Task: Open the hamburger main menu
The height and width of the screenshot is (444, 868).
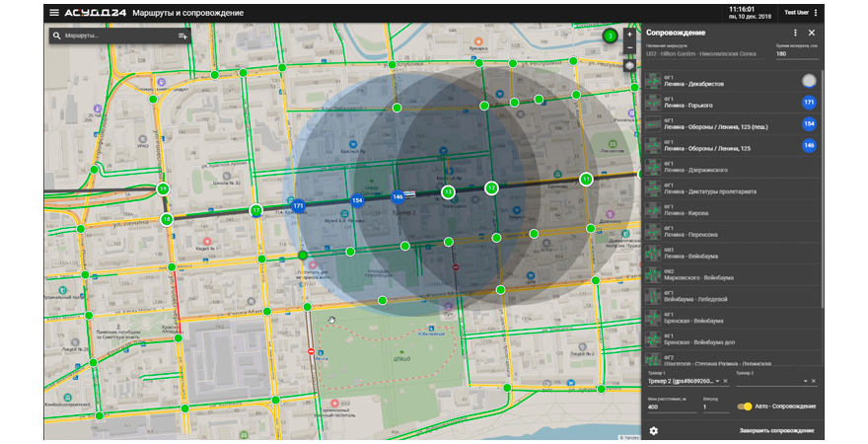Action: tap(54, 13)
